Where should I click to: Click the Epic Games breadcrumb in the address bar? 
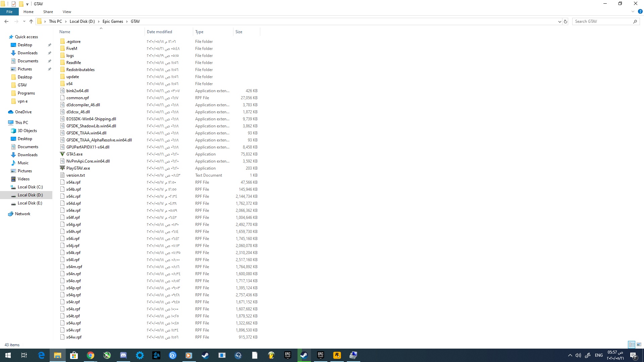[x=113, y=21]
